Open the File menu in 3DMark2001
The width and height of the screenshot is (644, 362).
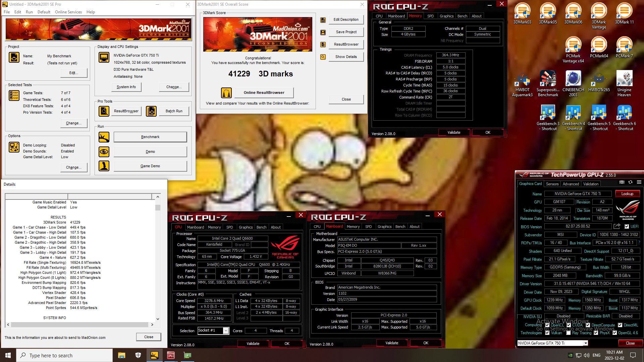point(7,12)
